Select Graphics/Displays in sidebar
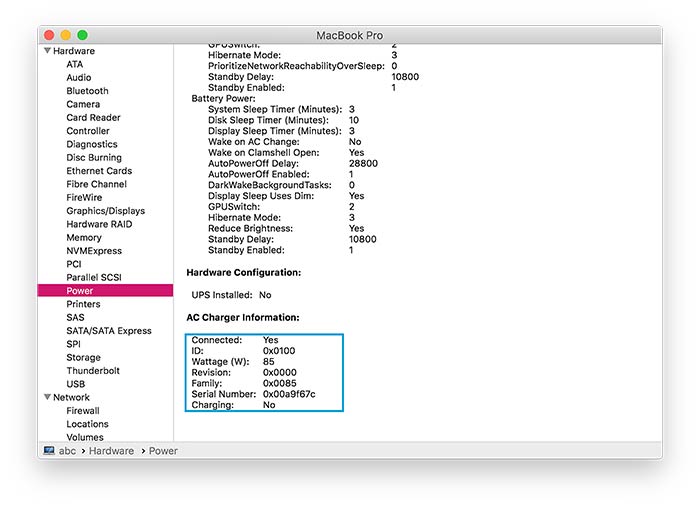The image size is (700, 508). (105, 211)
